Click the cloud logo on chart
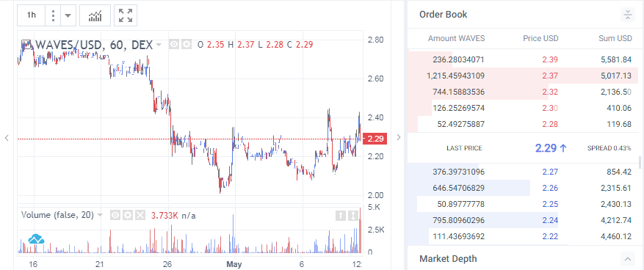Image resolution: width=644 pixels, height=270 pixels. pos(36,238)
